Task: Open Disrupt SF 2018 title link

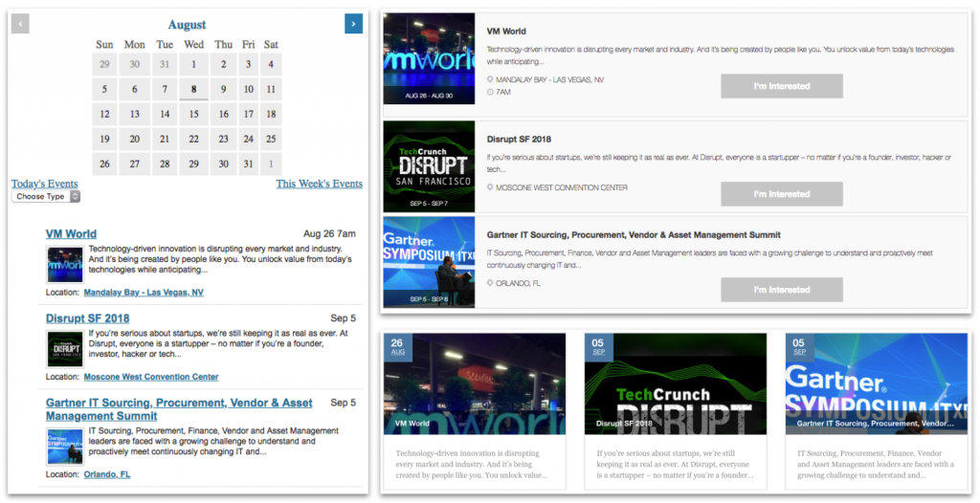Action: click(87, 318)
